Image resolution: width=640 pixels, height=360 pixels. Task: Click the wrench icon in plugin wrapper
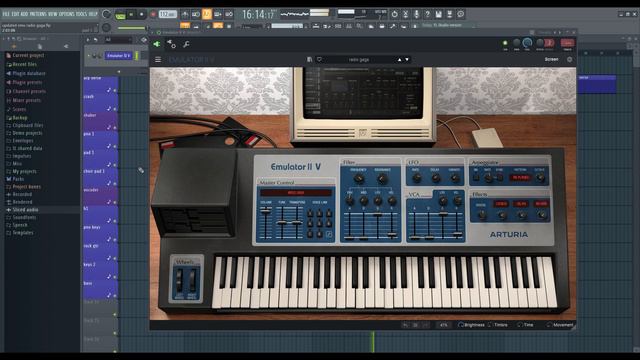[186, 44]
